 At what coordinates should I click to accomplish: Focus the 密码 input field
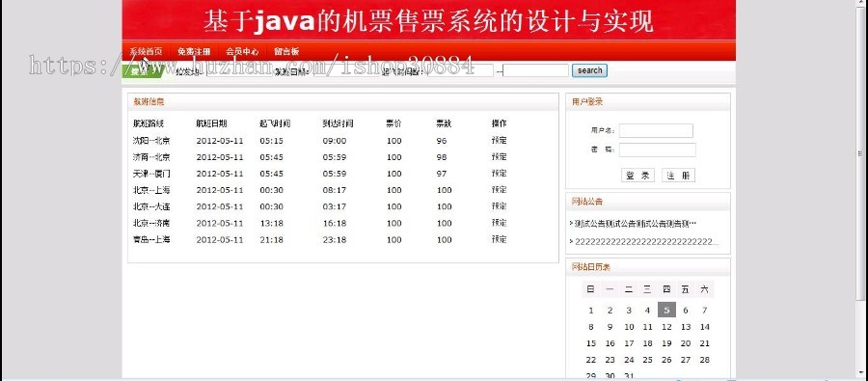(x=657, y=150)
